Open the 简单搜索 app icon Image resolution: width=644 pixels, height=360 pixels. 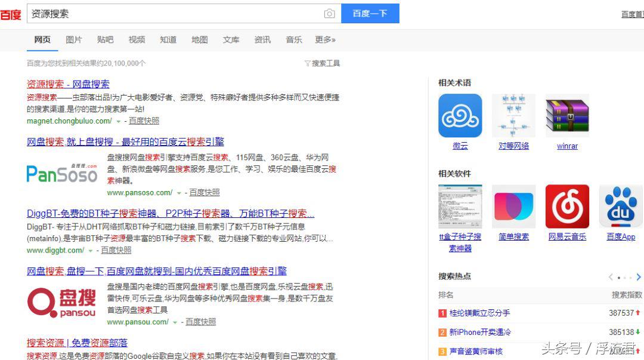tap(513, 206)
